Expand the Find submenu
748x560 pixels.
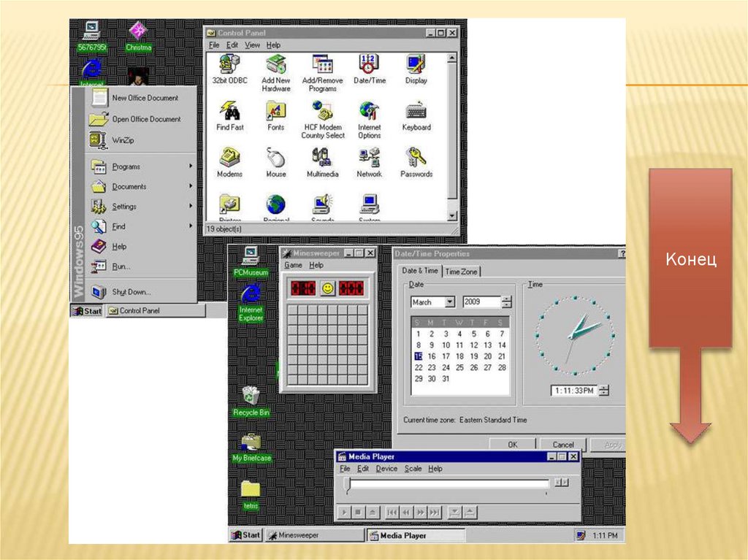141,226
